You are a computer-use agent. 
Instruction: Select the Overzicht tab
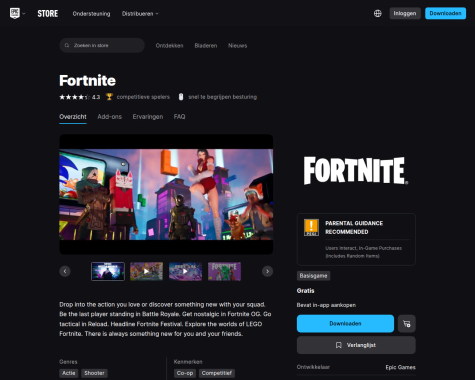73,117
